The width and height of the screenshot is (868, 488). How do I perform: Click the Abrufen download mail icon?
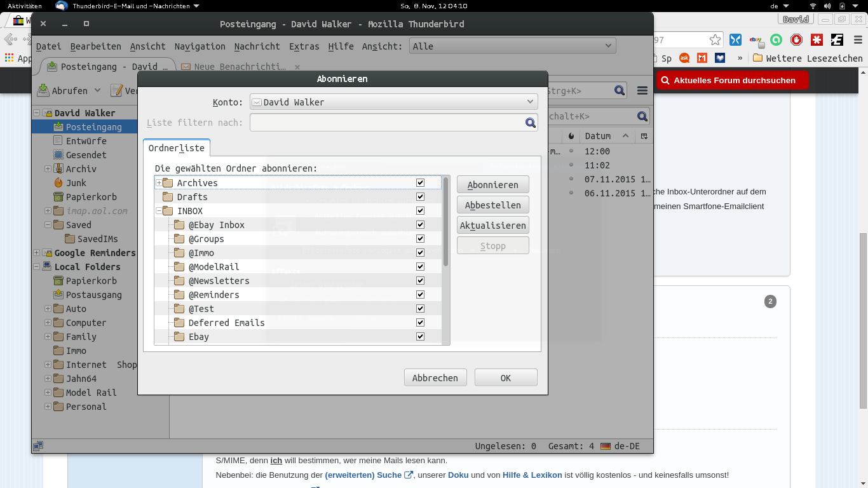click(x=43, y=91)
